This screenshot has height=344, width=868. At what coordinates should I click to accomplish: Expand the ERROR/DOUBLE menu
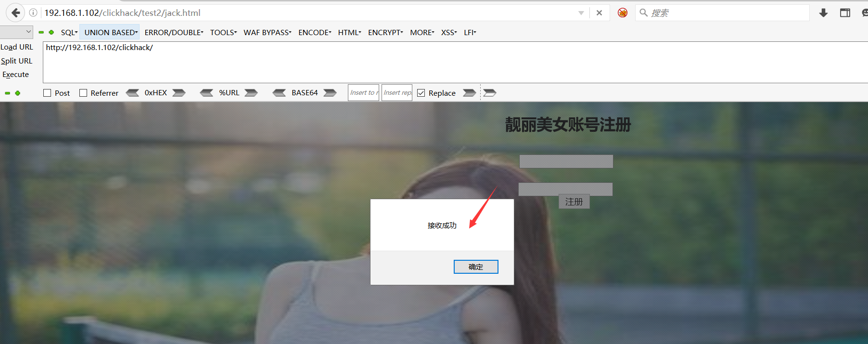[x=174, y=32]
